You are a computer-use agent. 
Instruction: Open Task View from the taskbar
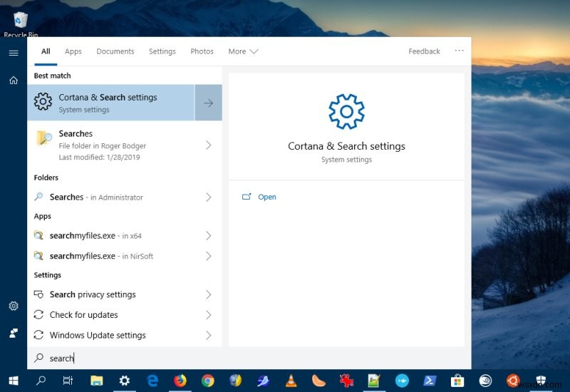click(68, 381)
